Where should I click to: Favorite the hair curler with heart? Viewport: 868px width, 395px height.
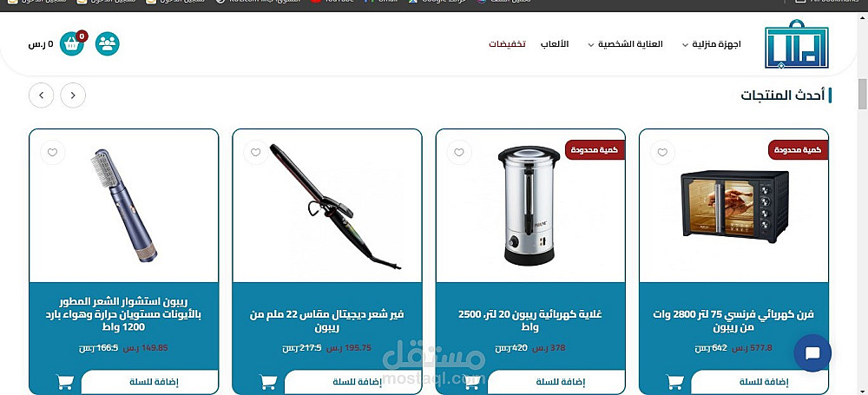[x=256, y=152]
